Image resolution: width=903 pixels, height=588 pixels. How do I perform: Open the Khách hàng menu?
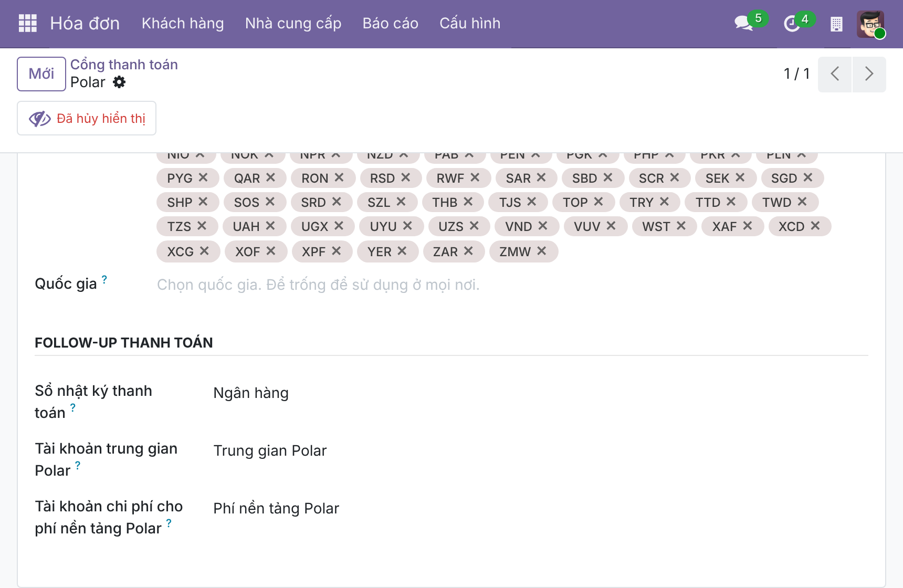coord(183,24)
